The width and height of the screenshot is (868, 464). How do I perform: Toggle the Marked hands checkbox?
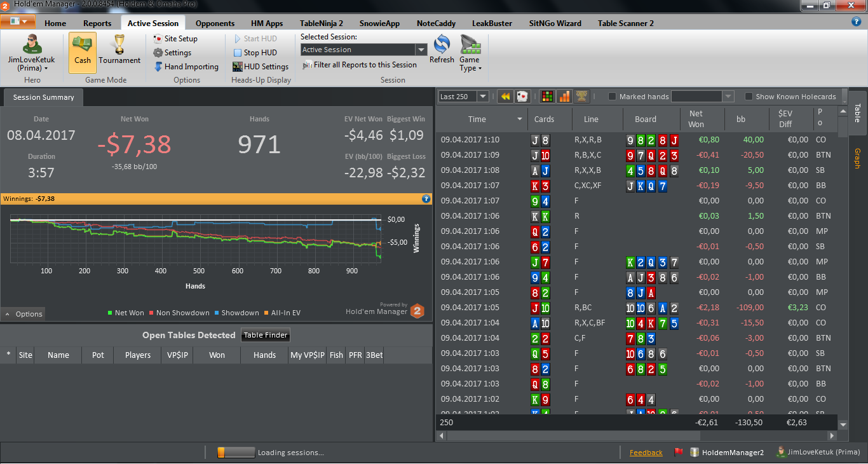tap(613, 97)
